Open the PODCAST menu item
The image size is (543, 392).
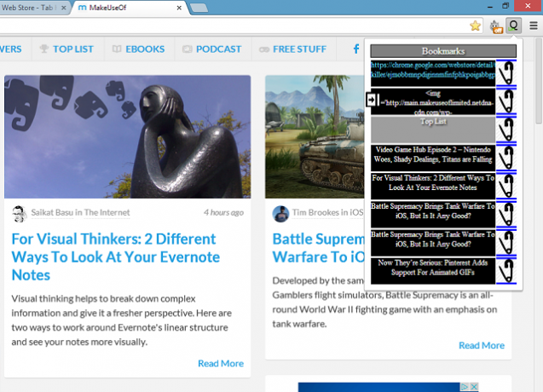[x=212, y=49]
